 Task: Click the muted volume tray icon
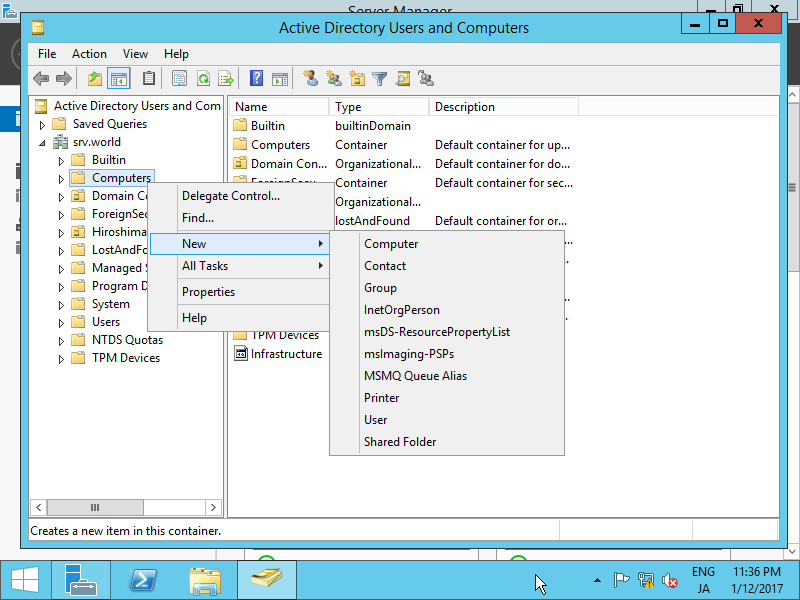(x=670, y=579)
